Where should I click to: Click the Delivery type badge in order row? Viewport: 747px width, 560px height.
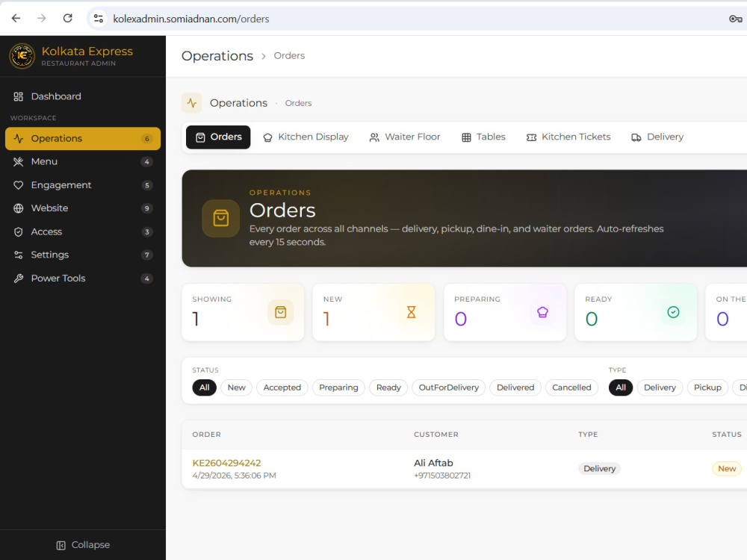(599, 469)
